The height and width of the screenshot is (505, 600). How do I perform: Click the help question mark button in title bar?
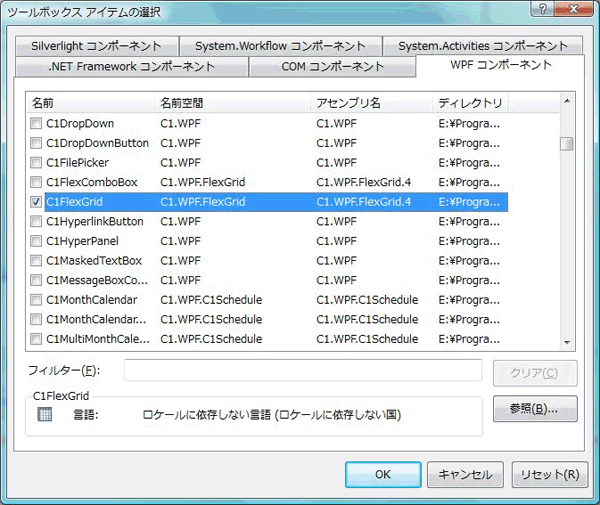[542, 9]
